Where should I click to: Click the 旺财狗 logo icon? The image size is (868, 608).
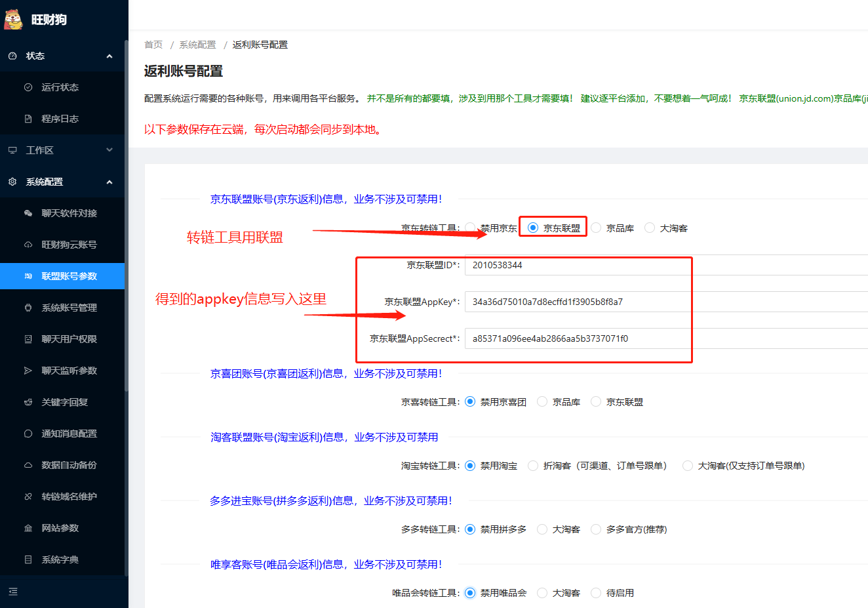[x=14, y=20]
